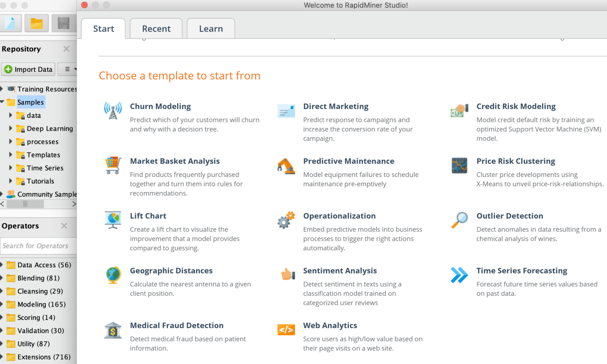Open the Market Basket Analysis template
This screenshot has width=607, height=364.
click(175, 161)
